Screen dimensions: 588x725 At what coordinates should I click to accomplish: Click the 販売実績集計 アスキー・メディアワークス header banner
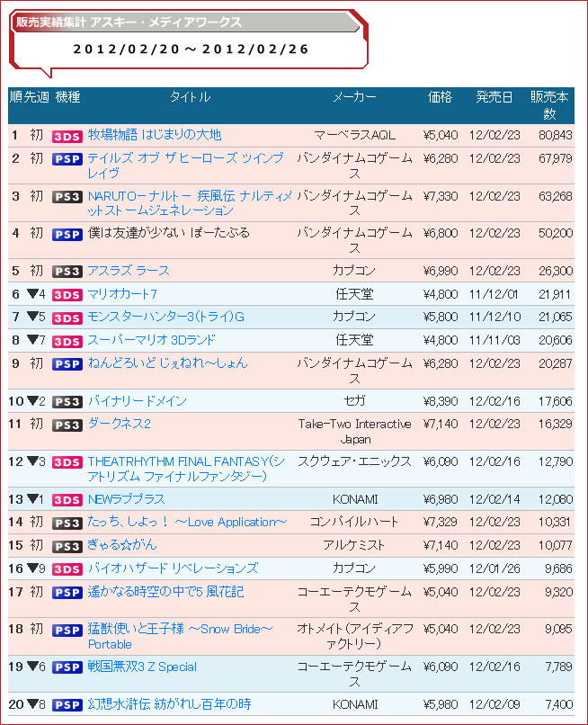pos(185,22)
